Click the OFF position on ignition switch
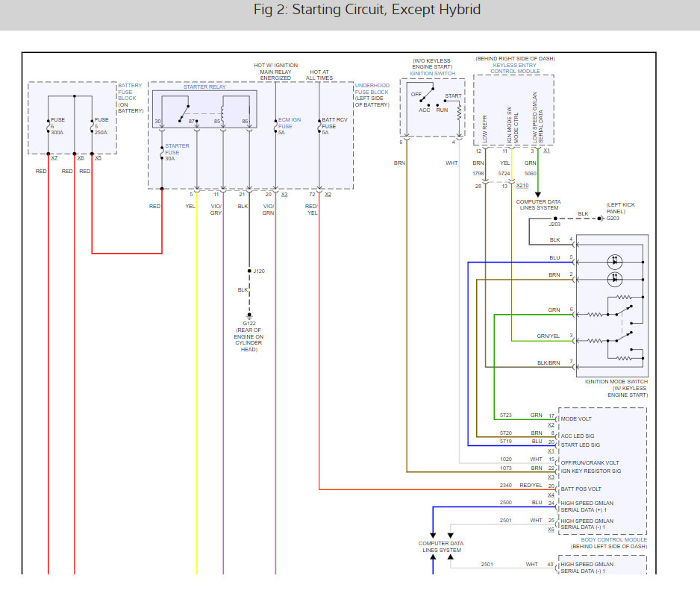 click(416, 95)
